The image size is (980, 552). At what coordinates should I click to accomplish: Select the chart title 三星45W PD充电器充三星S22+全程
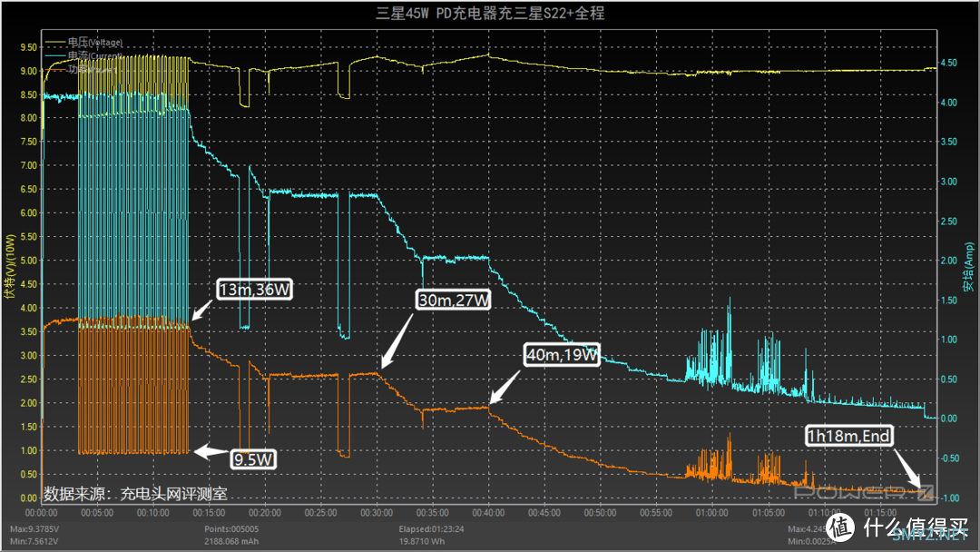coord(490,13)
